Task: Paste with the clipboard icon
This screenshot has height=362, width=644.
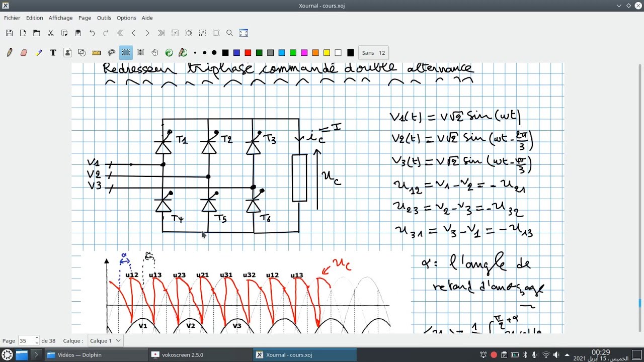Action: click(78, 33)
